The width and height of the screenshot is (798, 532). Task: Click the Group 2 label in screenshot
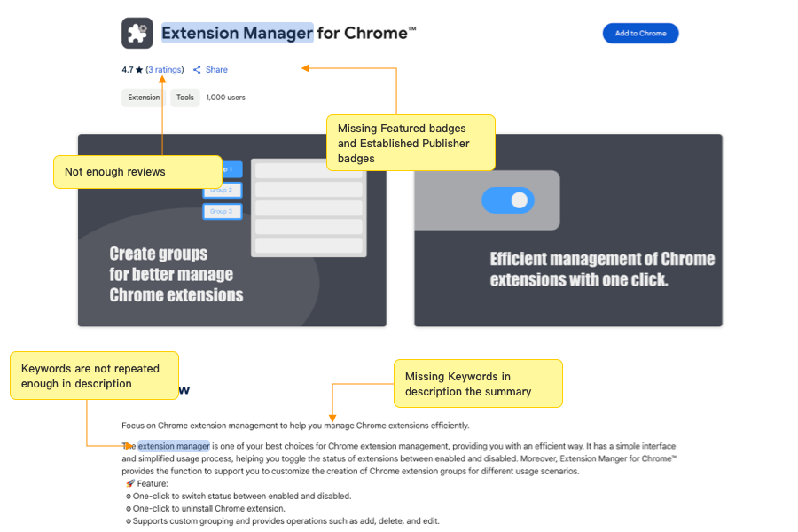coord(223,190)
